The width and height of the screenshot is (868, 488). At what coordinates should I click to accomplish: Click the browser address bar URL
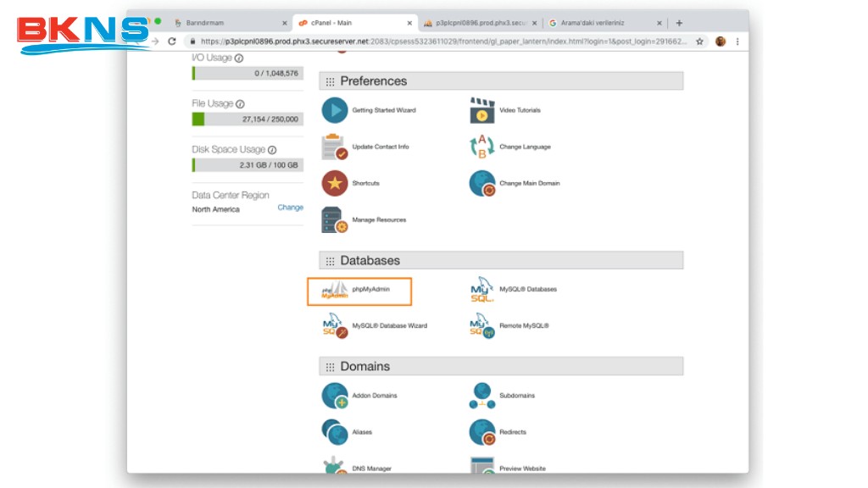click(x=441, y=41)
